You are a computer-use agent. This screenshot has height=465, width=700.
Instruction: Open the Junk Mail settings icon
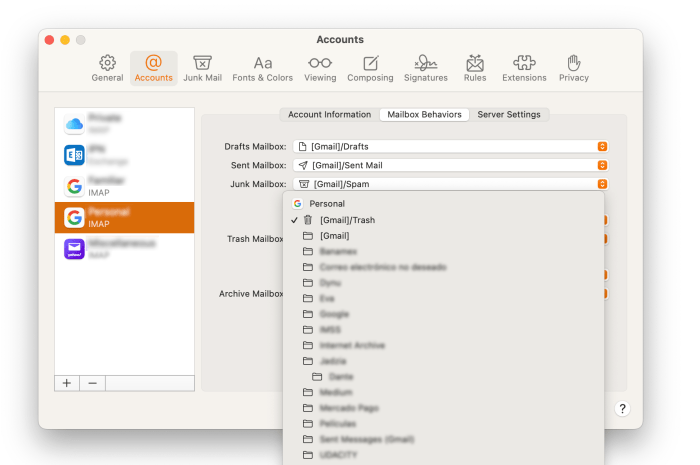click(202, 68)
